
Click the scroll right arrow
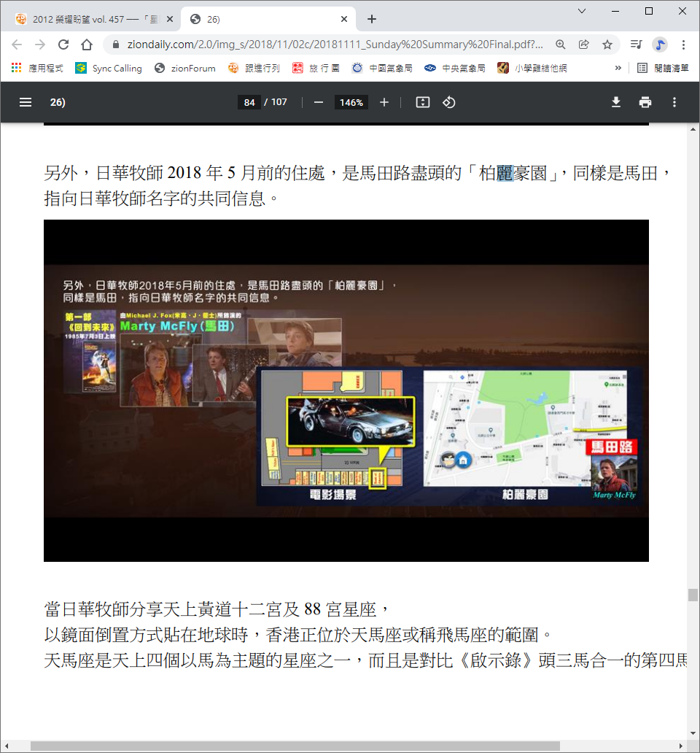point(681,746)
